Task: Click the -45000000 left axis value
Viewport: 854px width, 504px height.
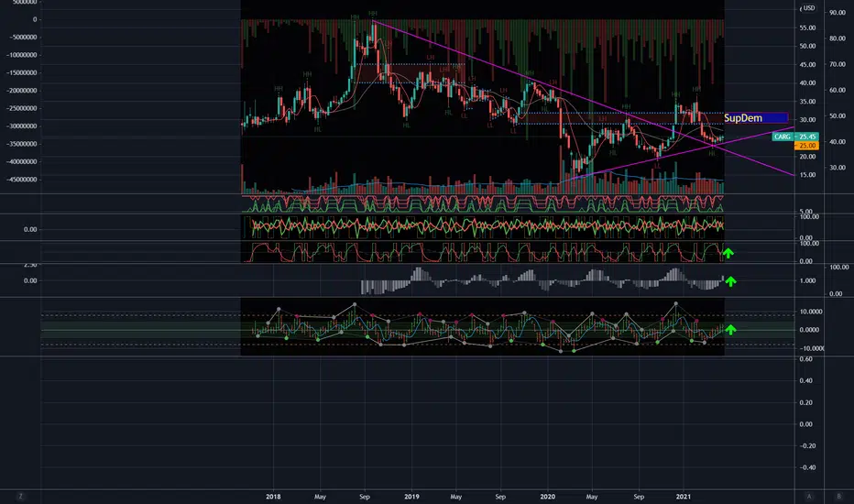Action: tap(22, 180)
